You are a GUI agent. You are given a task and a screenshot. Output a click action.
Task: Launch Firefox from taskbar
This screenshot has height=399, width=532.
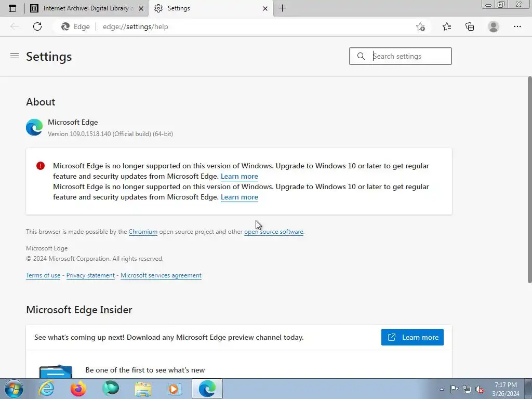point(78,389)
